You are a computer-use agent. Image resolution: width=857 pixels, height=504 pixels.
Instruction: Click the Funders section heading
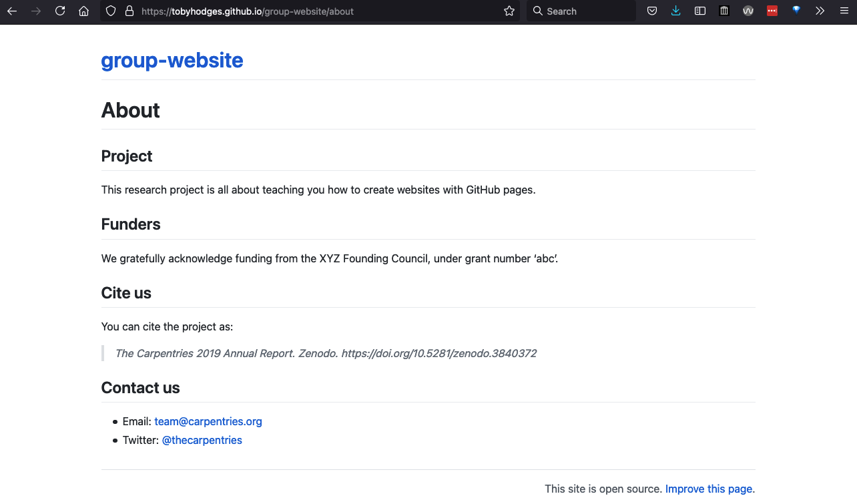(131, 224)
